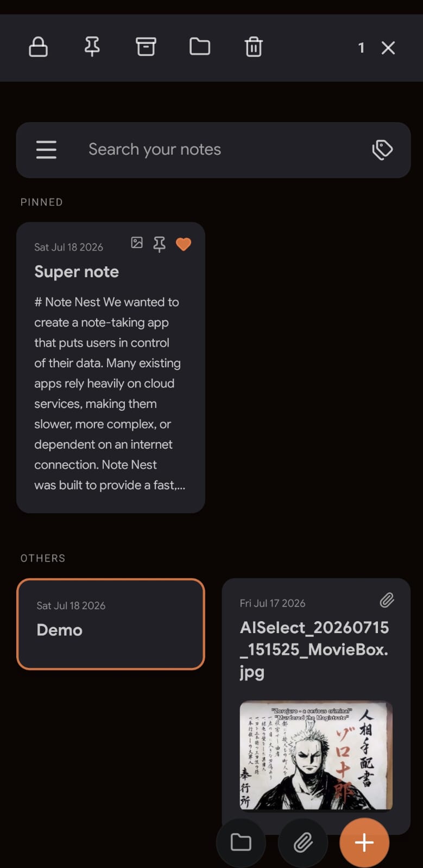Archive the selected note

pos(146,47)
